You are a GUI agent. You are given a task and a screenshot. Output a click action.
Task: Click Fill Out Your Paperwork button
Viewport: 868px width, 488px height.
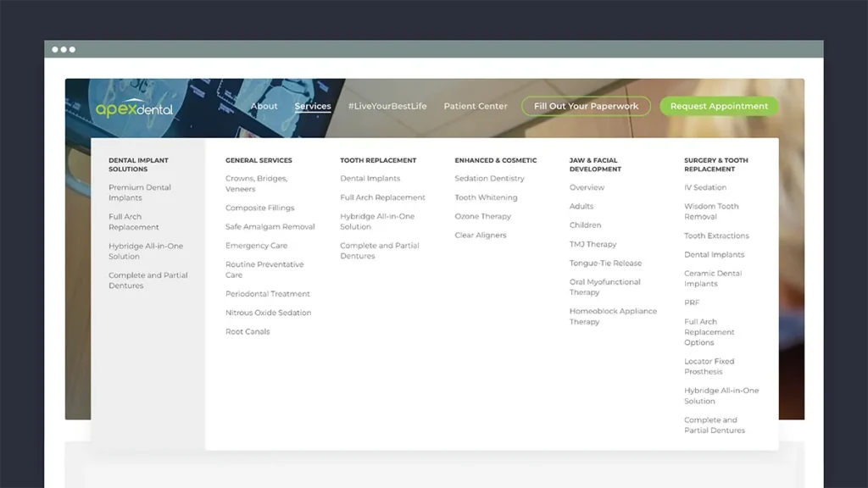tap(586, 106)
